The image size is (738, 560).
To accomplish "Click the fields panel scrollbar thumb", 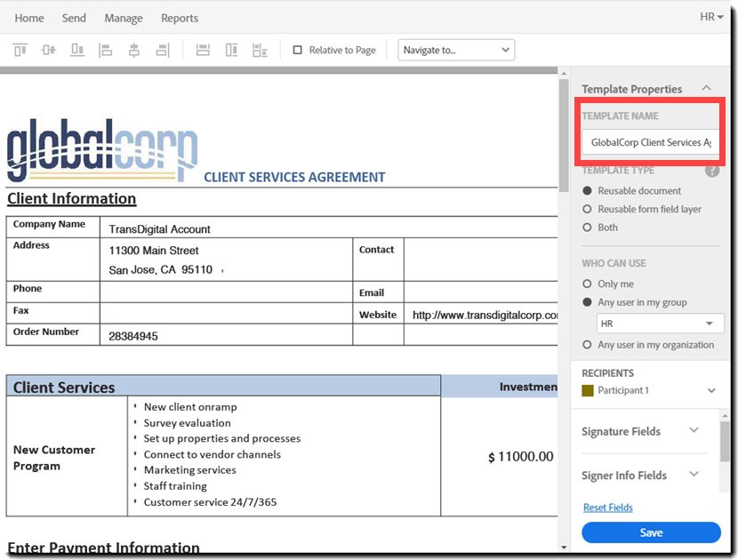I will (x=725, y=442).
